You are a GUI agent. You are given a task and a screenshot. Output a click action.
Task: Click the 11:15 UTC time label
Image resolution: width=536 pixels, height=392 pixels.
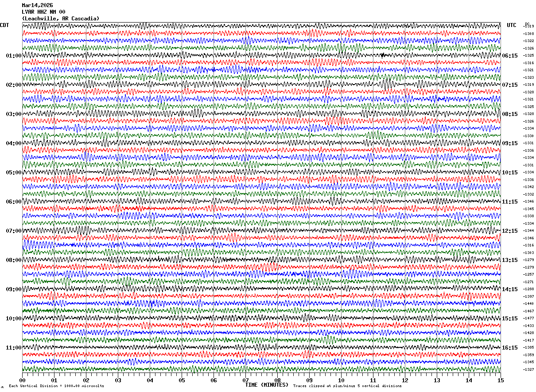click(510, 202)
